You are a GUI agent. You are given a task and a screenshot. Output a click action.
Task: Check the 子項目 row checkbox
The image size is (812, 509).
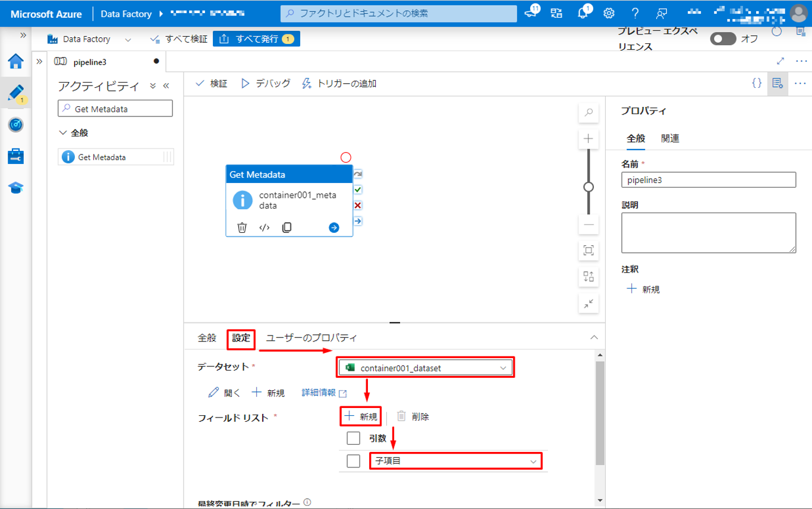(353, 461)
